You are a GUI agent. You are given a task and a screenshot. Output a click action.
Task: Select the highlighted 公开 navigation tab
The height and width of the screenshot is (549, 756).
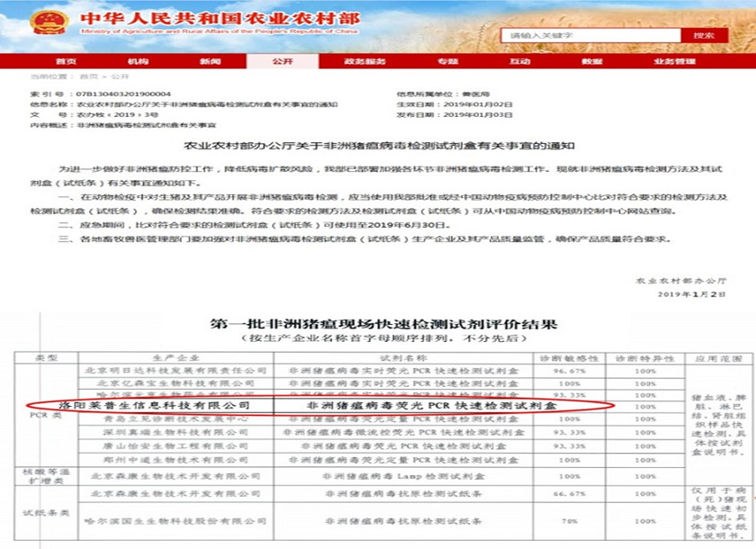[x=283, y=61]
